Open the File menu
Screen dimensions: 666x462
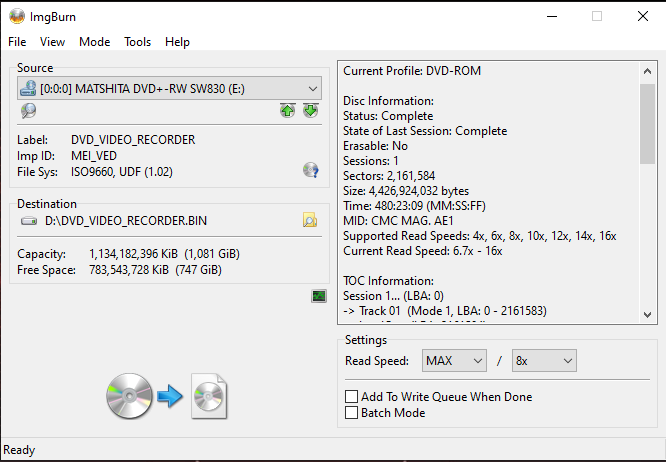pos(17,42)
